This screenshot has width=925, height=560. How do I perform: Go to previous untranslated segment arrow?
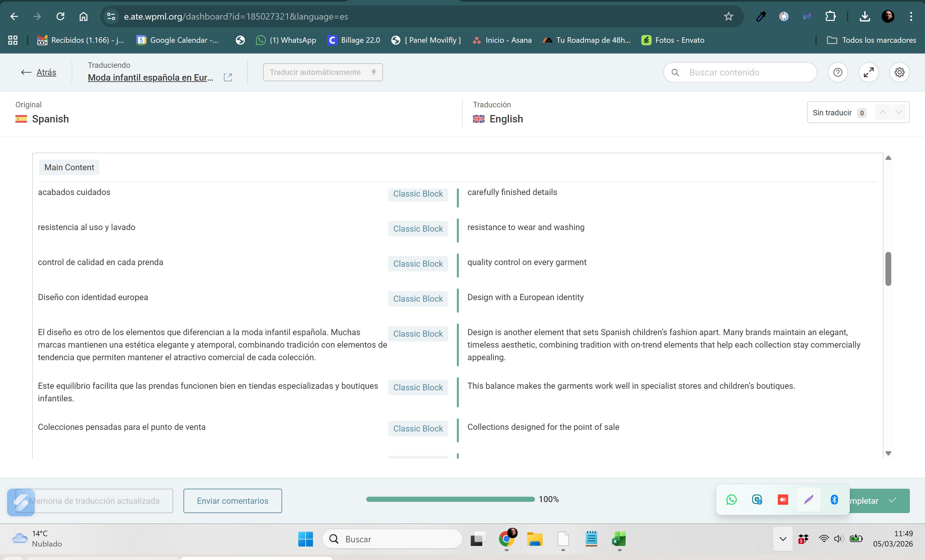point(883,112)
